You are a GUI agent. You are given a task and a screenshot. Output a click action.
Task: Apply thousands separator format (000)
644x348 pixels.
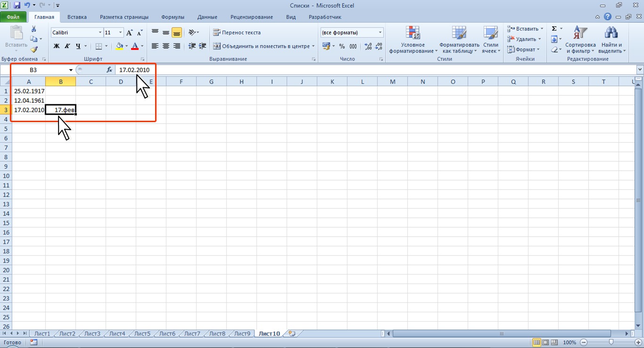[353, 46]
